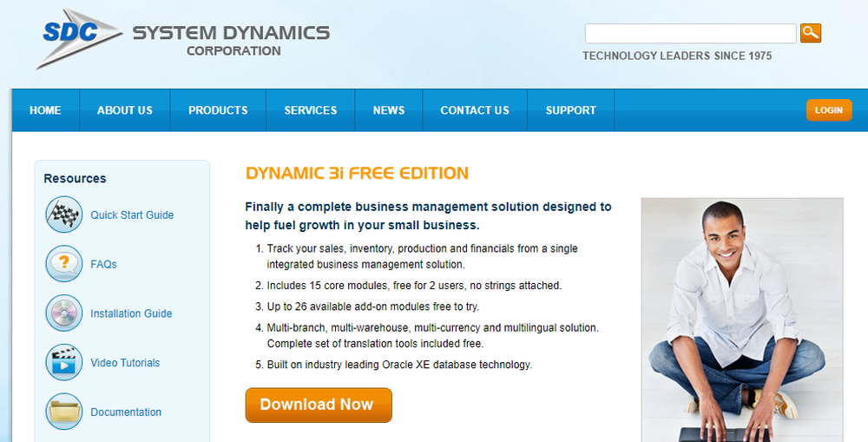The image size is (868, 442).
Task: Click the checkered flag Quick Start icon
Action: click(64, 214)
